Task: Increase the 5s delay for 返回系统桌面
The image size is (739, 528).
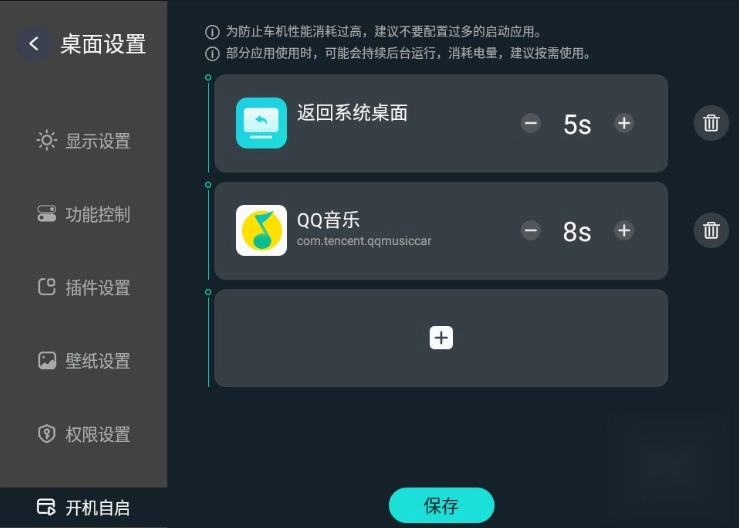Action: click(x=624, y=123)
